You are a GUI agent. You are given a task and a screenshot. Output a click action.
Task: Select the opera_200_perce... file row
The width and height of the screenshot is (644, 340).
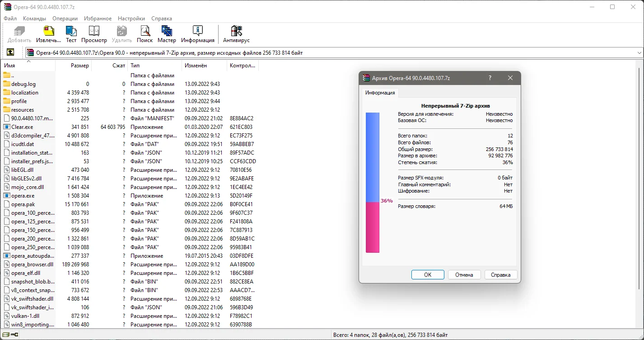[x=130, y=238]
